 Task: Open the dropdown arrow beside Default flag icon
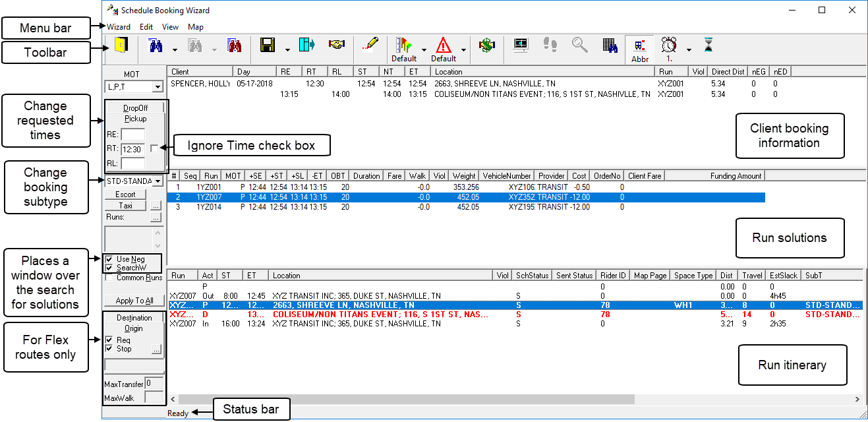point(424,49)
